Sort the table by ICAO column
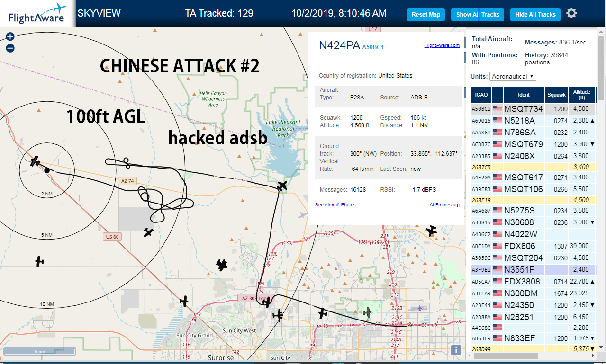This screenshot has width=606, height=364. pyautogui.click(x=481, y=95)
